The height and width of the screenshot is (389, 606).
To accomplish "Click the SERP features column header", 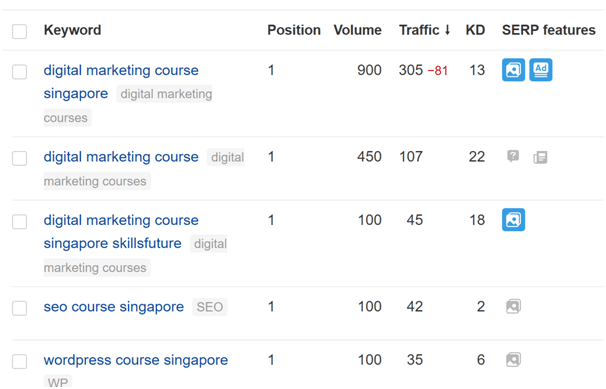I will [548, 30].
